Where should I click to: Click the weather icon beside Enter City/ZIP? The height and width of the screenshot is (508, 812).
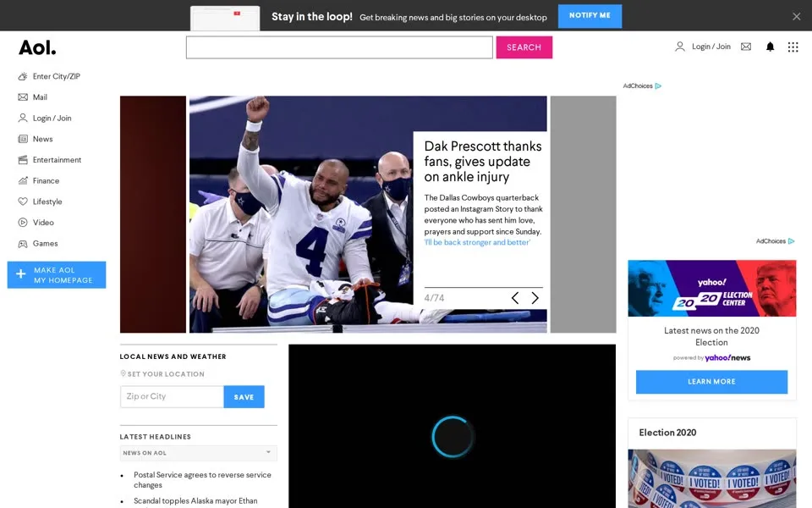point(23,76)
